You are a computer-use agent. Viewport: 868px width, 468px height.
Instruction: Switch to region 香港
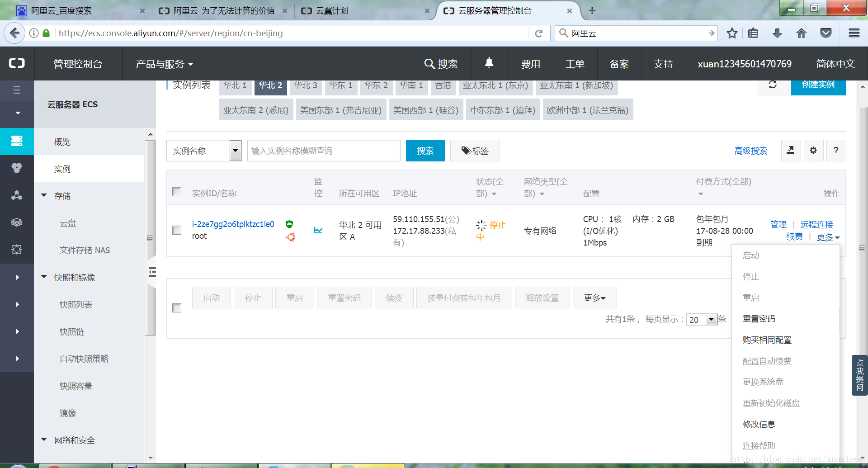(x=443, y=85)
